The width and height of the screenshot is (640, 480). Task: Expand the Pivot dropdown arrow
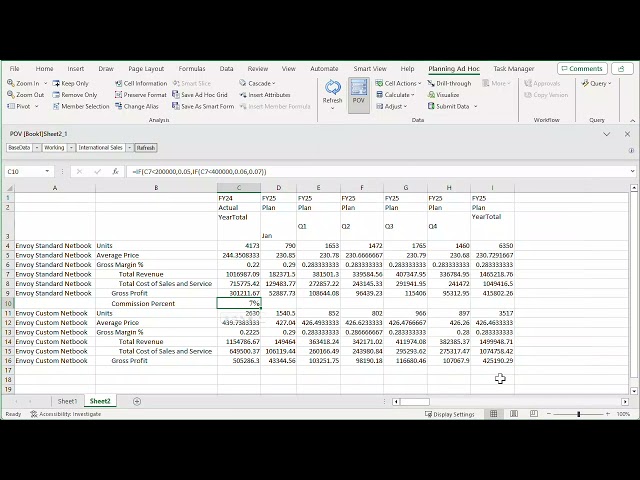click(x=36, y=106)
